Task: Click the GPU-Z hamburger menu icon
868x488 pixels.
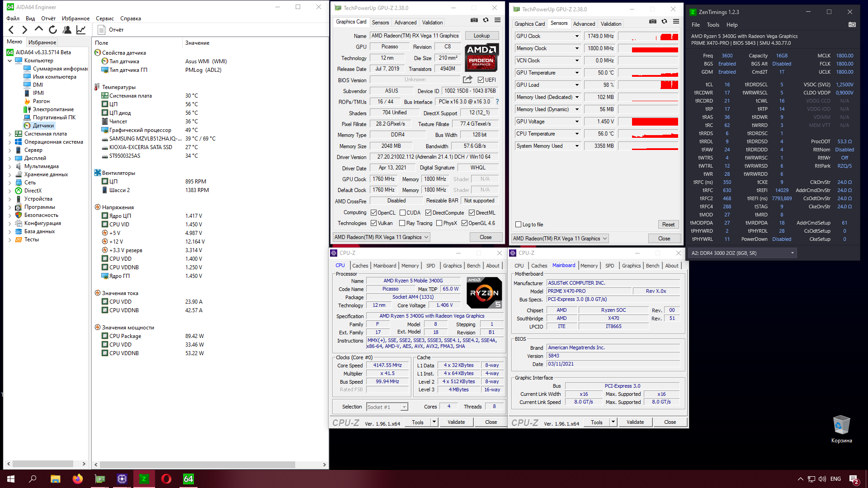Action: (497, 20)
